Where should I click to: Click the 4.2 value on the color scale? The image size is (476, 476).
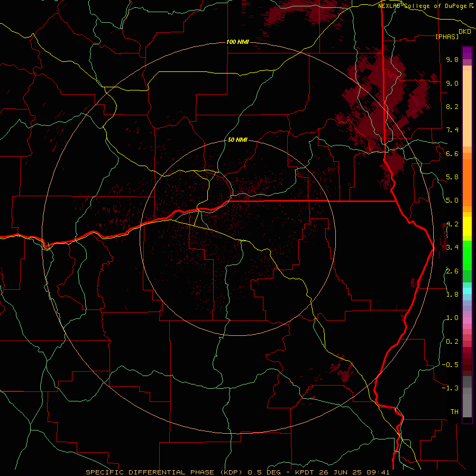pos(452,224)
